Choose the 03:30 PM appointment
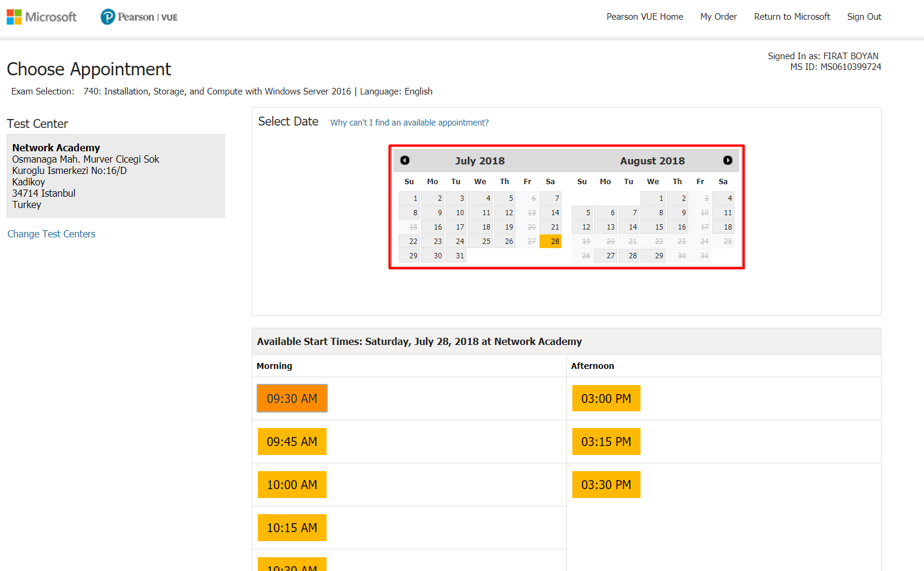This screenshot has height=571, width=924. (x=606, y=484)
